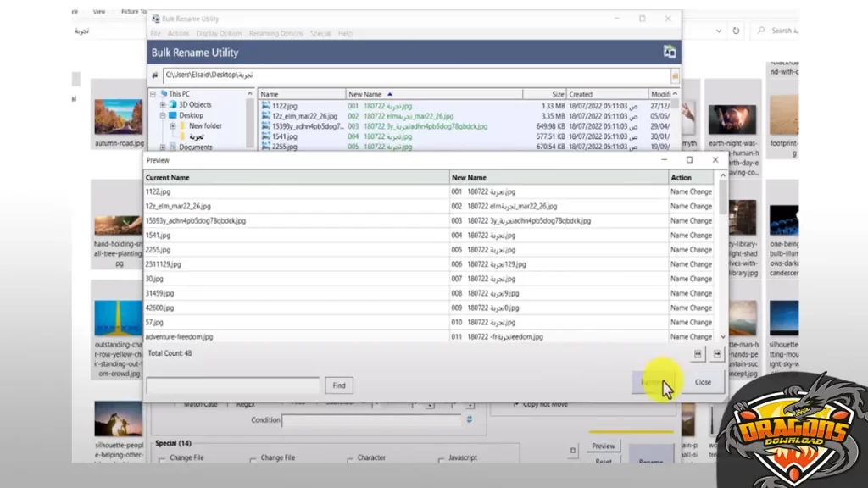The width and height of the screenshot is (868, 488).
Task: Click the Bulk Rename Utility logo icon in the blue banner
Action: point(669,52)
